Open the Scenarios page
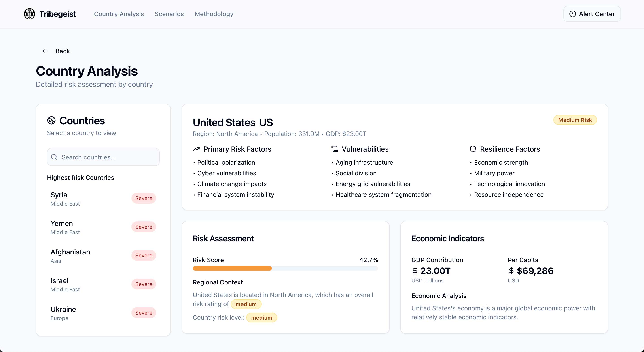This screenshot has height=352, width=644. pos(169,14)
